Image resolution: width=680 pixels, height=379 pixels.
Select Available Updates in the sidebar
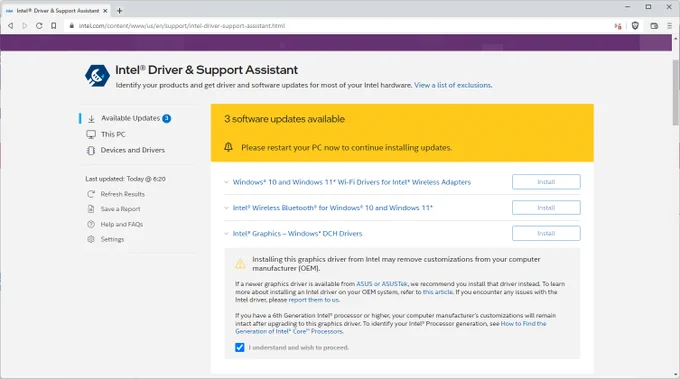pyautogui.click(x=130, y=118)
